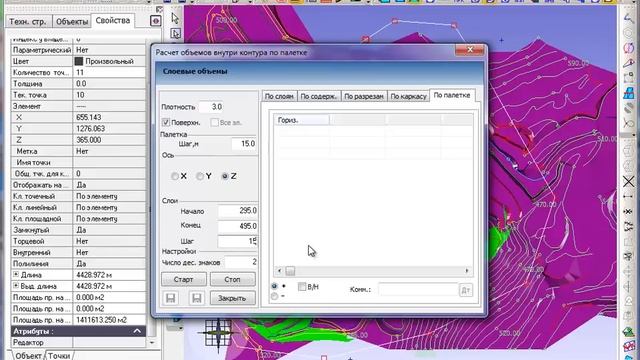This screenshot has height=360, width=640.
Task: Click the axis orientation gizmo in the viewport
Action: tap(218, 333)
